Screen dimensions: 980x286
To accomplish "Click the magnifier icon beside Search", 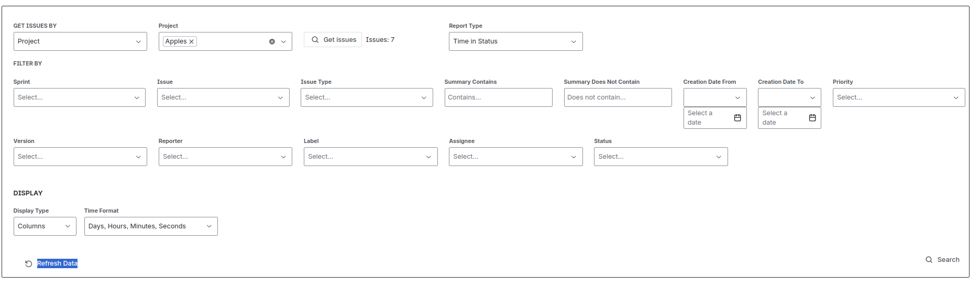I will coord(929,260).
